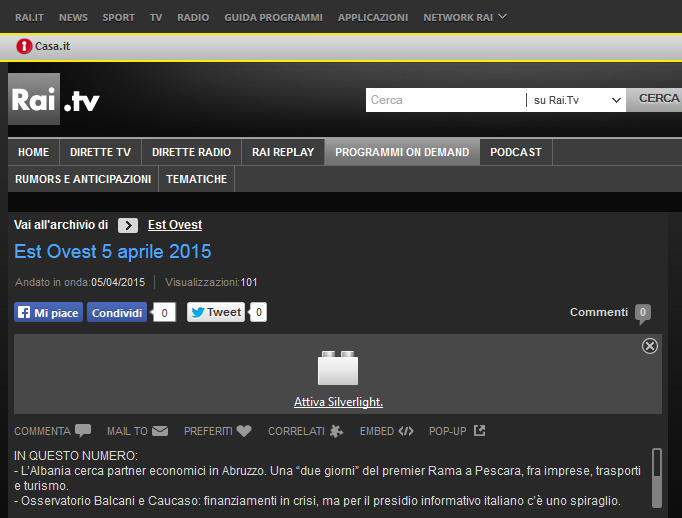
Task: Open the RAI REPLAY tab
Action: click(x=283, y=152)
